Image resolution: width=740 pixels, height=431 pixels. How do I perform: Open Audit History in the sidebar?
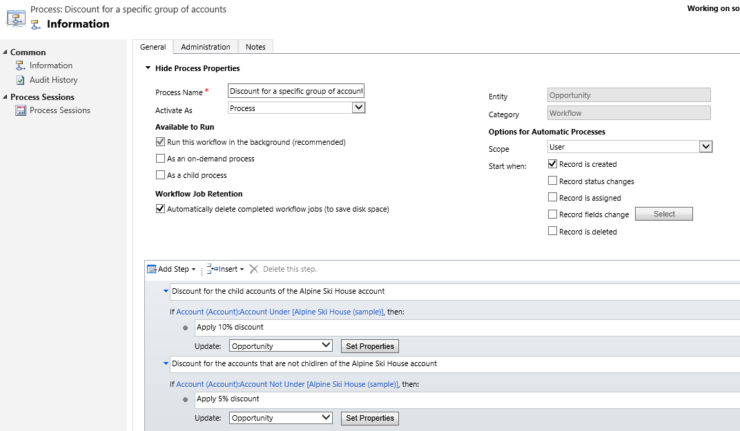pos(53,80)
